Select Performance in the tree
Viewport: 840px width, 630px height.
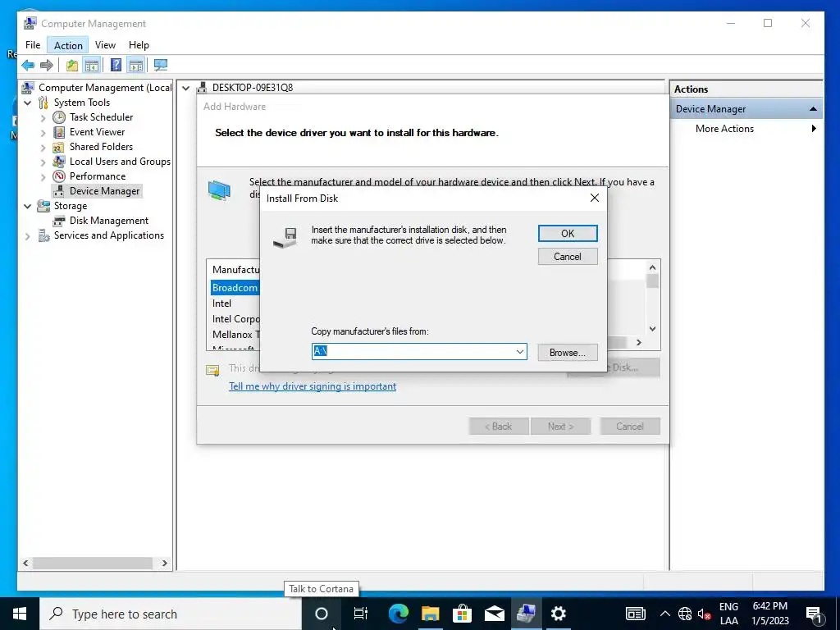98,176
